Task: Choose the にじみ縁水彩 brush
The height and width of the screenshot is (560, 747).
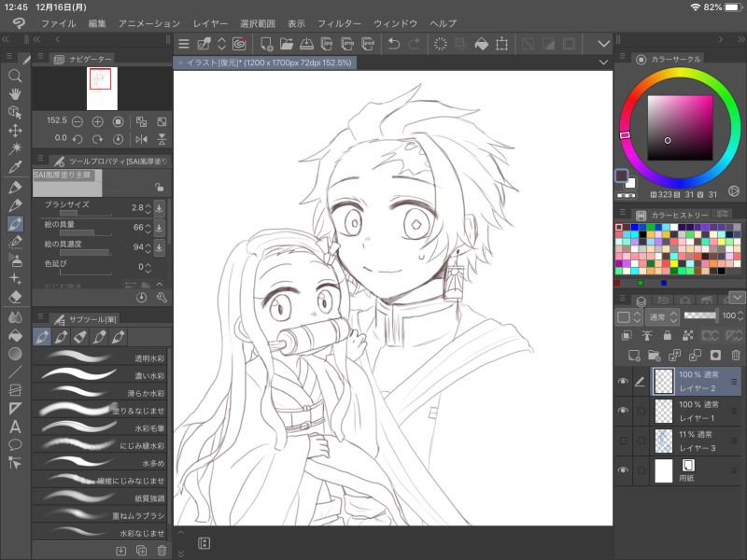Action: (100, 445)
